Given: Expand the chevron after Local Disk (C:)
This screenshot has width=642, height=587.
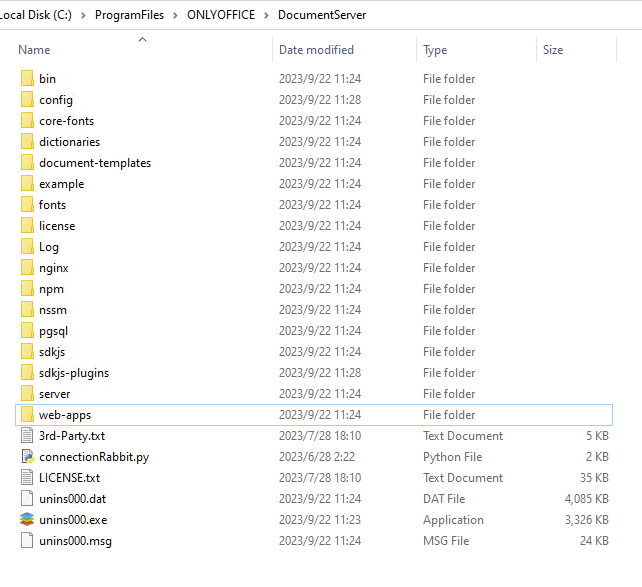Looking at the screenshot, I should tap(84, 15).
